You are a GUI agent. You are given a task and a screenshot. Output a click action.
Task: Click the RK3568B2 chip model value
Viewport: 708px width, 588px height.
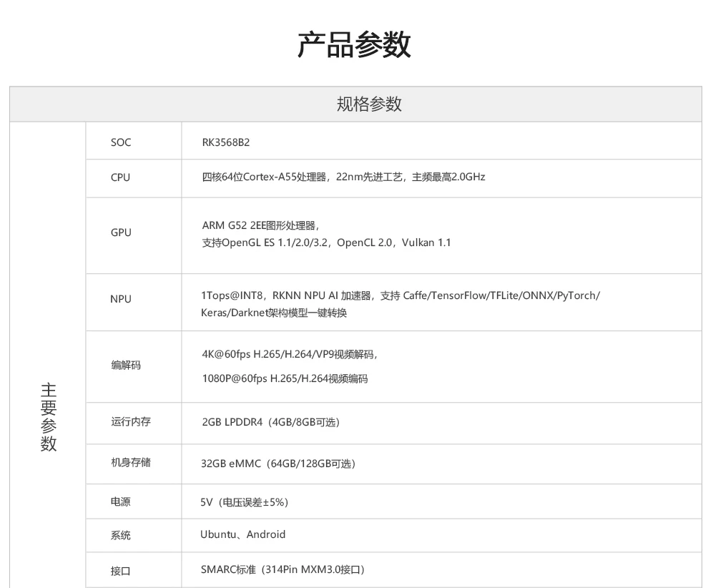(x=226, y=142)
